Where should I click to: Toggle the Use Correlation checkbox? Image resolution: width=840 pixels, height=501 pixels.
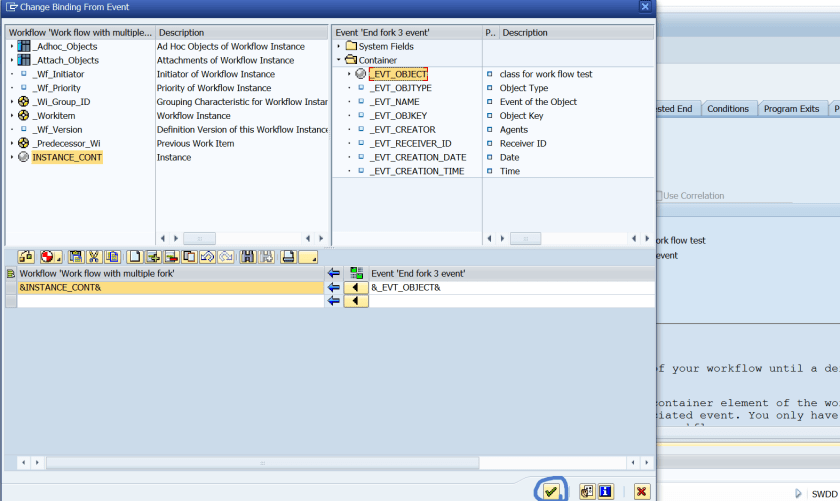pos(659,196)
